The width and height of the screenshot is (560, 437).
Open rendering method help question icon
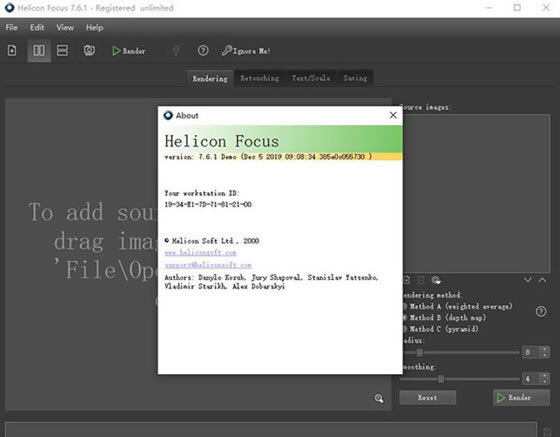pos(541,311)
